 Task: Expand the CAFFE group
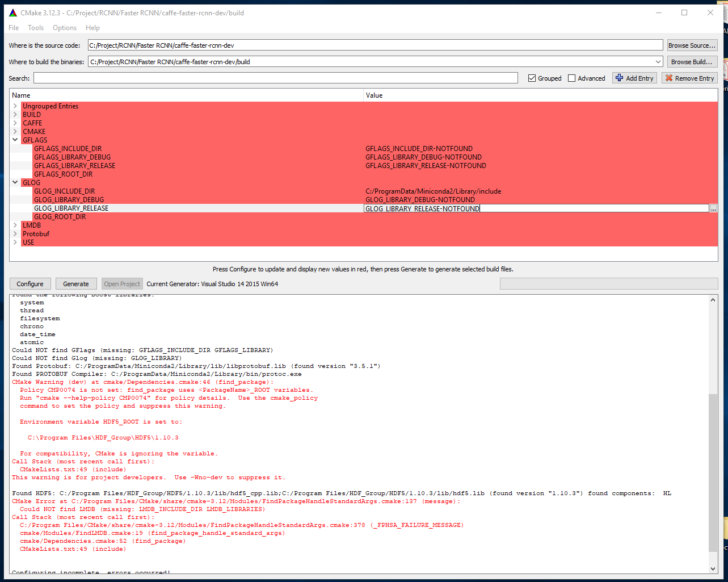point(15,123)
